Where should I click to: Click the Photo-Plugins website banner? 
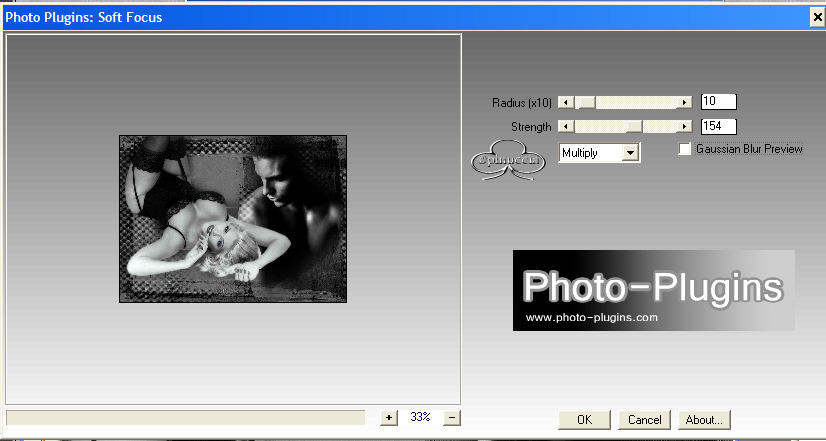point(654,290)
